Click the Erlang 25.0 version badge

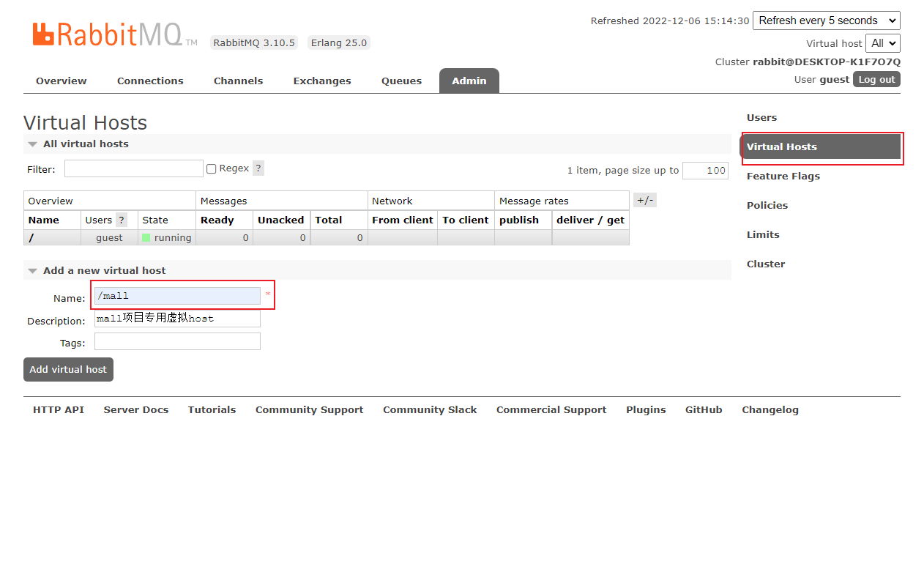click(x=339, y=42)
